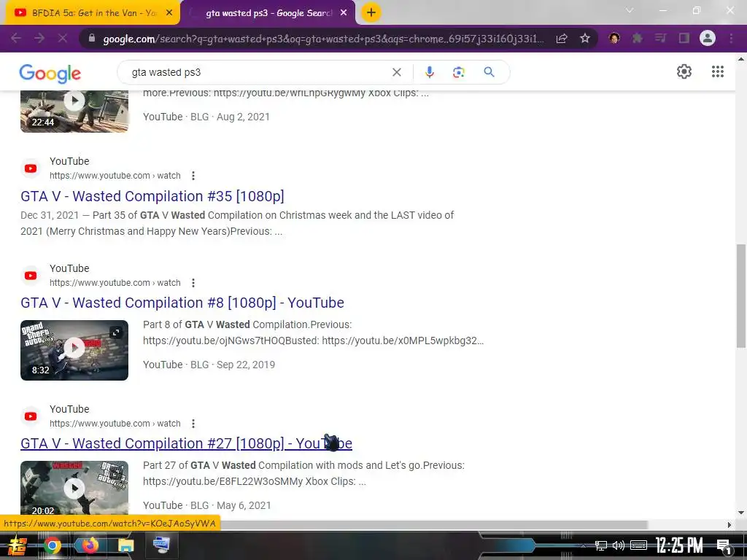Open the 12:25 PM clock
The width and height of the screenshot is (747, 560).
pyautogui.click(x=679, y=545)
